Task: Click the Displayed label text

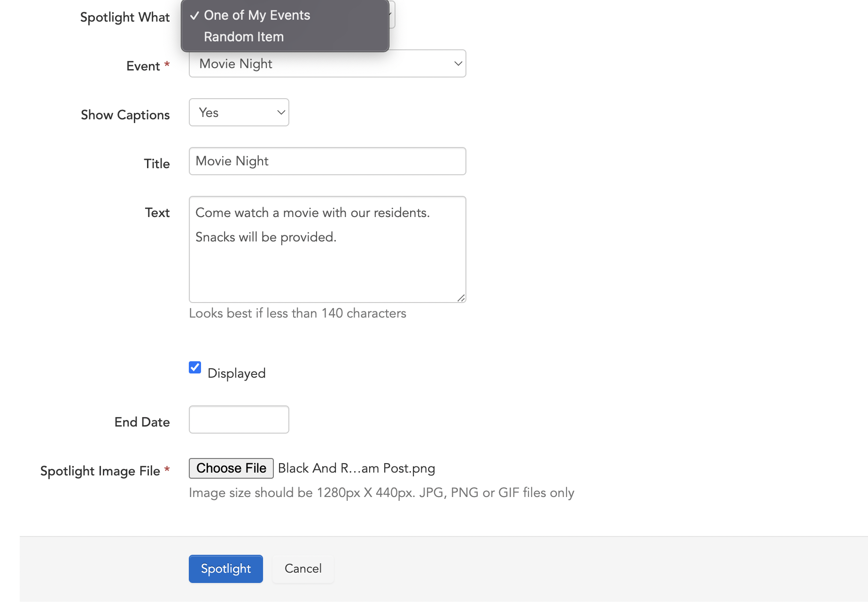Action: pyautogui.click(x=237, y=373)
